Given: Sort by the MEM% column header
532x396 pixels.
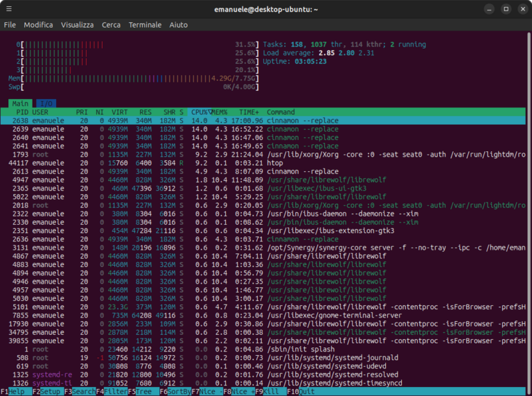Looking at the screenshot, I should (220, 112).
